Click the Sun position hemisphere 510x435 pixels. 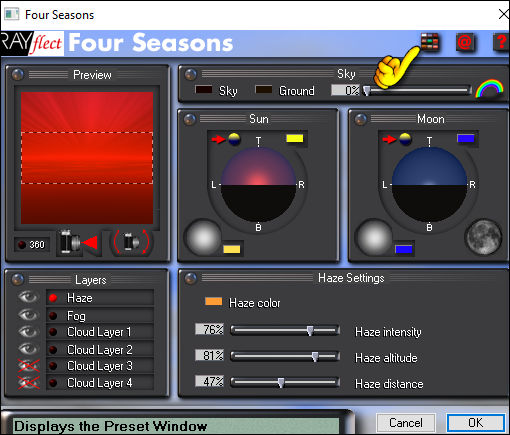coord(259,184)
